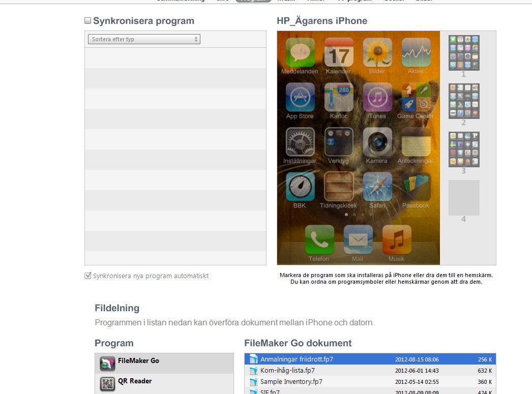The image size is (532, 394).
Task: Click date 2012-08-15 08:06
Action: click(x=417, y=359)
